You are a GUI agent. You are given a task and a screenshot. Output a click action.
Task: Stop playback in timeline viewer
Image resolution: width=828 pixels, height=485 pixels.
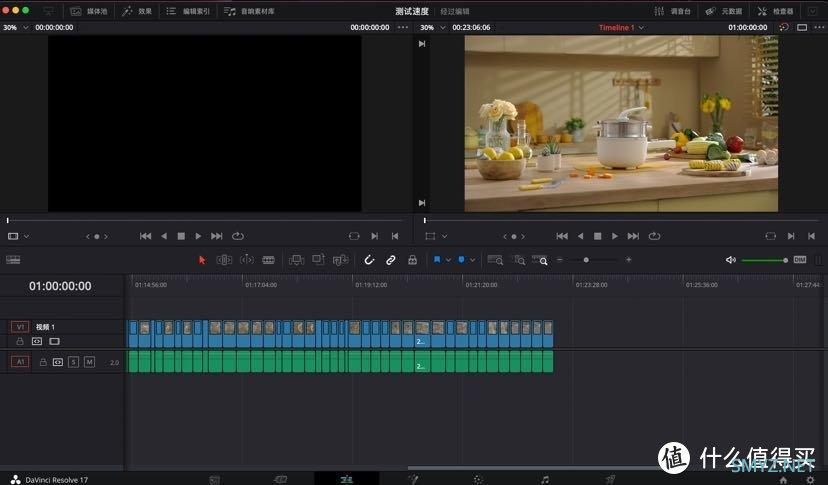(x=598, y=236)
